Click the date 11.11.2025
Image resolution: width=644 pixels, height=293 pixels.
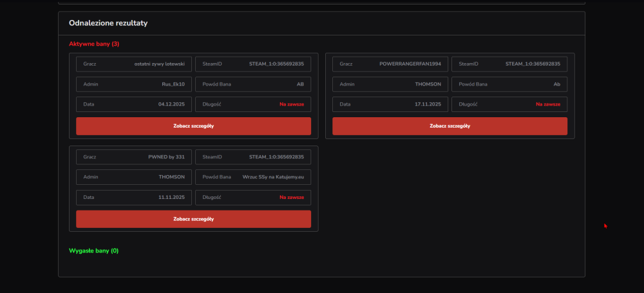[x=172, y=197]
